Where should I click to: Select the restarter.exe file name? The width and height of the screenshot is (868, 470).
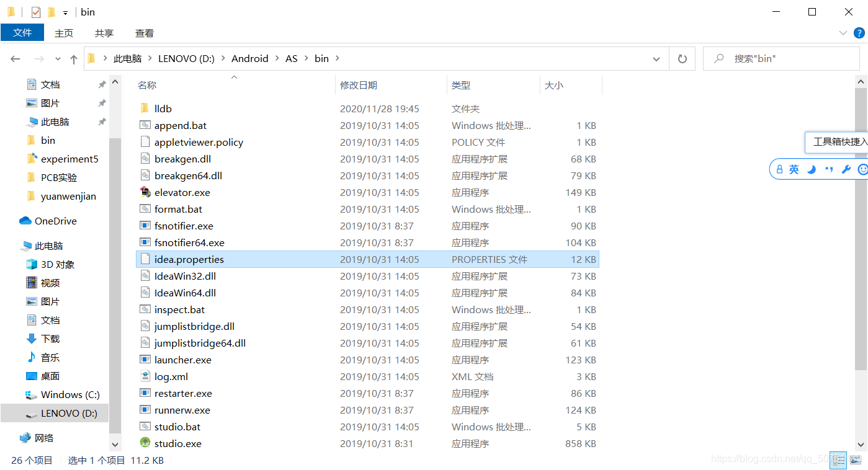(183, 393)
